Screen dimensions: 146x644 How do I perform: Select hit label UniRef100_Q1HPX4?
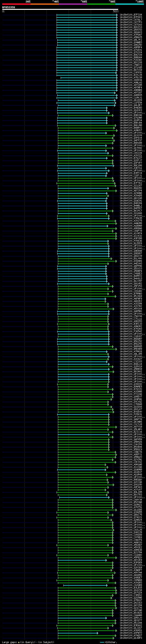pyautogui.click(x=131, y=120)
